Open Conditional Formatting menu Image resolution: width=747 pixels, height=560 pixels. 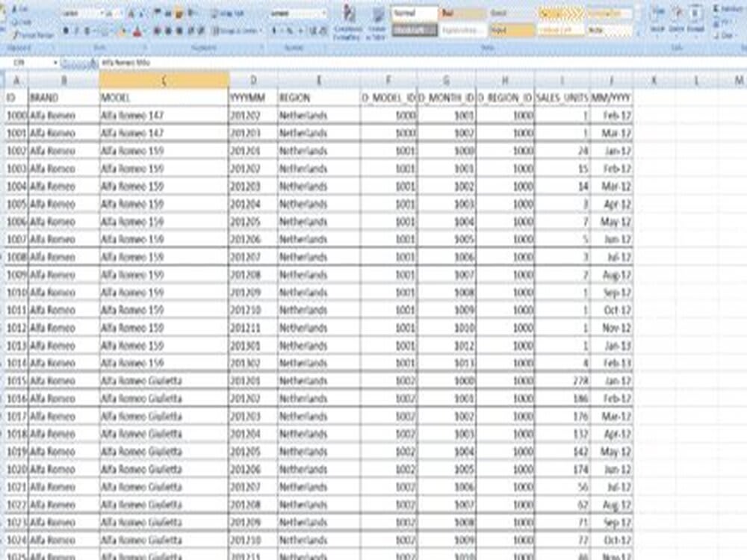tap(348, 22)
